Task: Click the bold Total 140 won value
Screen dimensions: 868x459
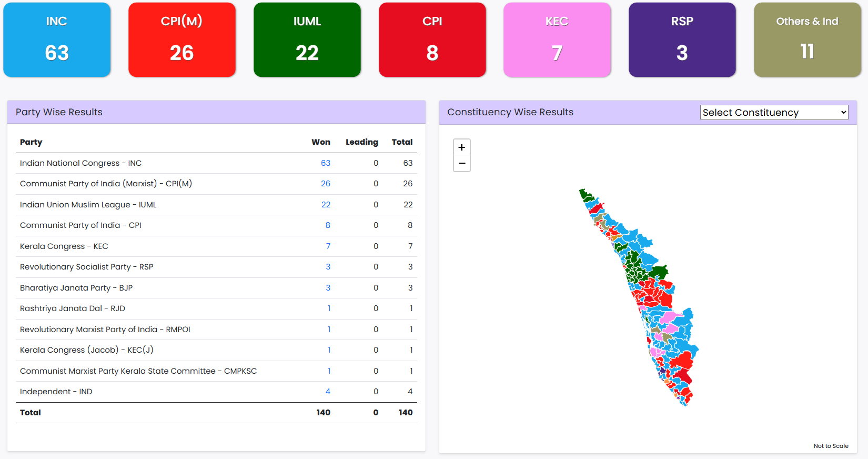Action: (x=323, y=413)
